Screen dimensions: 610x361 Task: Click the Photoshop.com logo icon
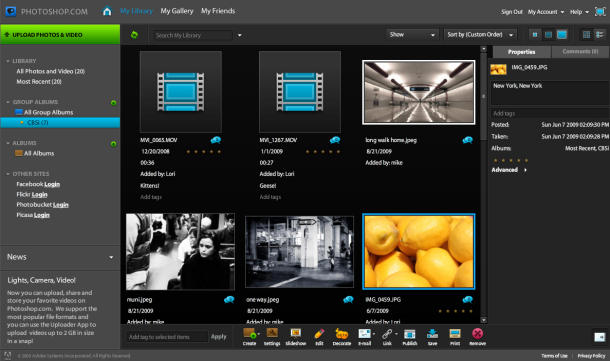tap(11, 11)
